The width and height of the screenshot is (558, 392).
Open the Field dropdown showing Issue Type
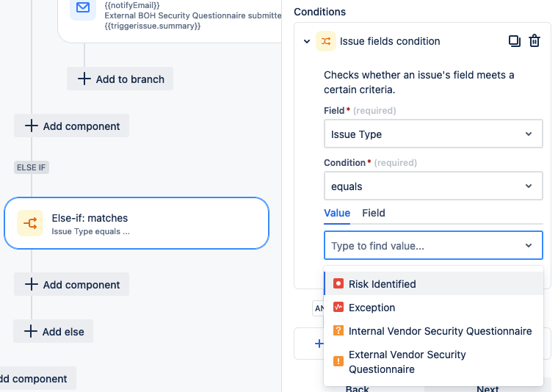(432, 134)
